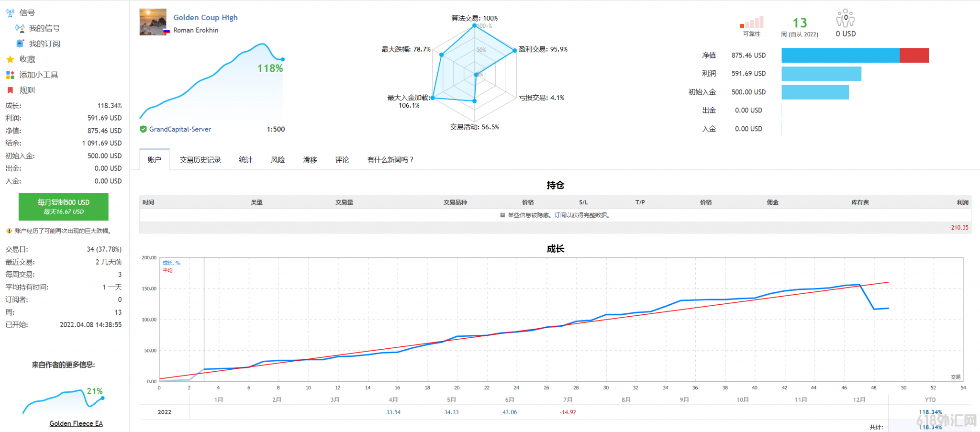Click the 13 weeks counter

coord(800,22)
